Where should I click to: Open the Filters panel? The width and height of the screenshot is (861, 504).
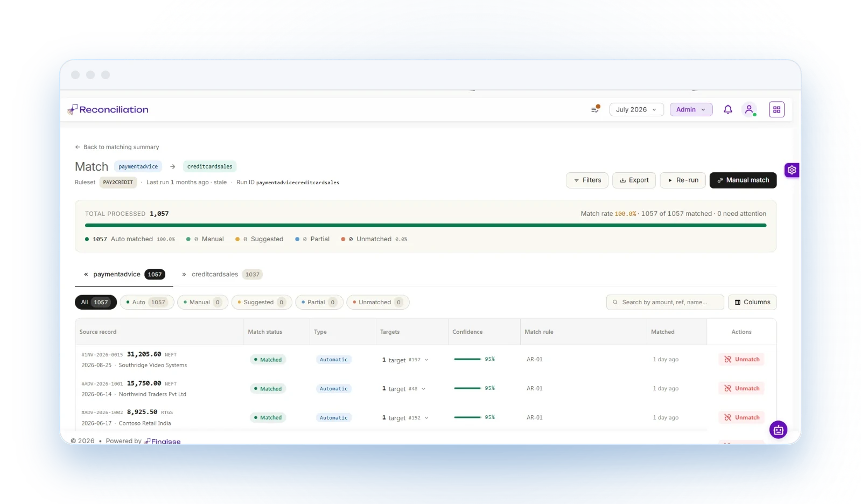(x=587, y=180)
